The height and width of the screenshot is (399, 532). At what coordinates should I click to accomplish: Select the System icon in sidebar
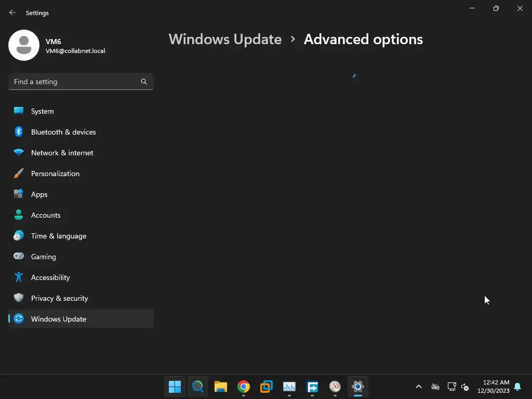click(19, 111)
